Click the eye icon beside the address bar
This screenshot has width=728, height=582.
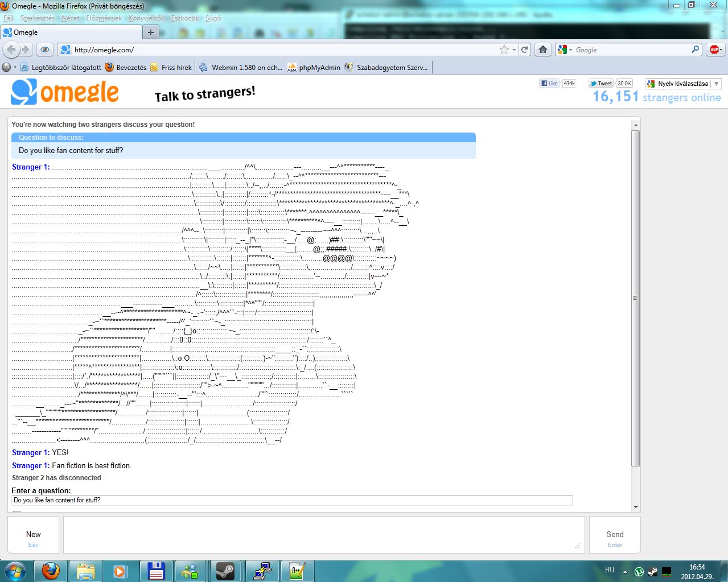[x=45, y=49]
